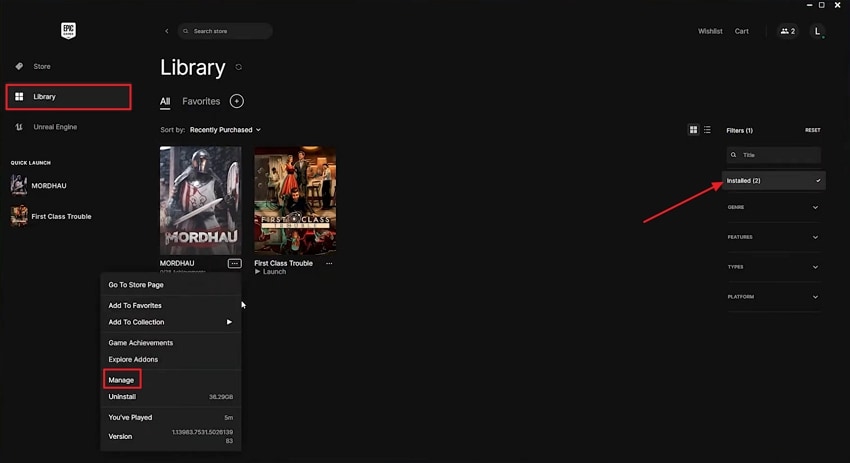850x463 pixels.
Task: Open the Cart
Action: coord(742,31)
